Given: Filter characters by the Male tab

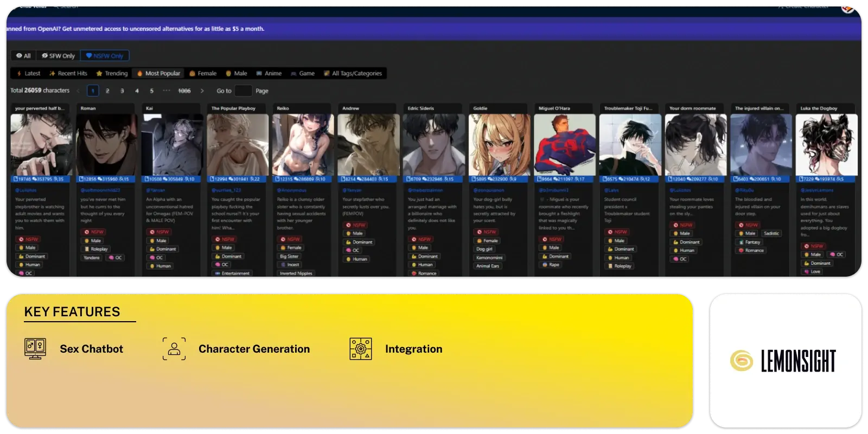Looking at the screenshot, I should coord(237,73).
